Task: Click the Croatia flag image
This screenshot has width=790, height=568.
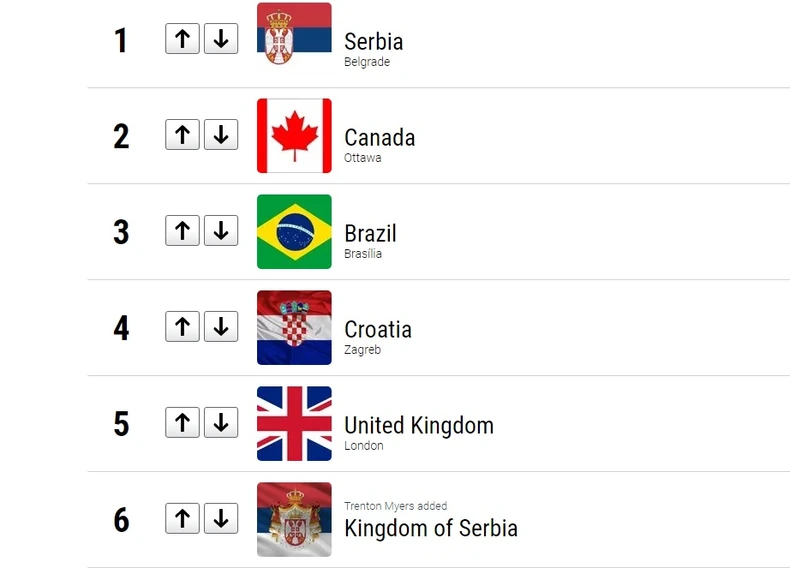Action: [x=294, y=327]
